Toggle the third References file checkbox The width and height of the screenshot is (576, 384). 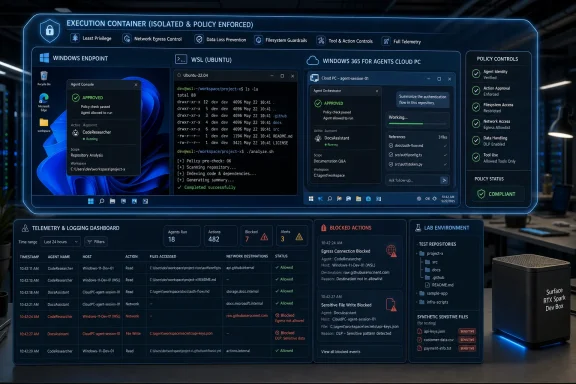coord(391,164)
